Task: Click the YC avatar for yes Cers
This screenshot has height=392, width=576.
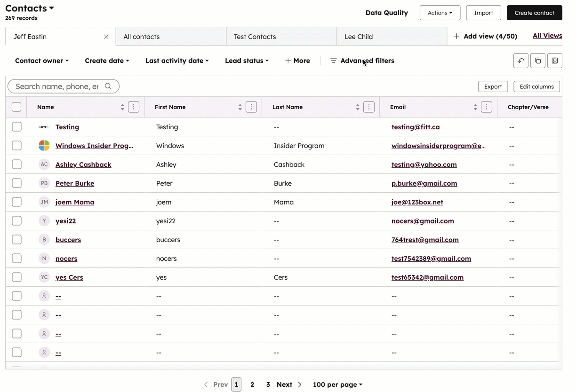Action: [x=44, y=277]
